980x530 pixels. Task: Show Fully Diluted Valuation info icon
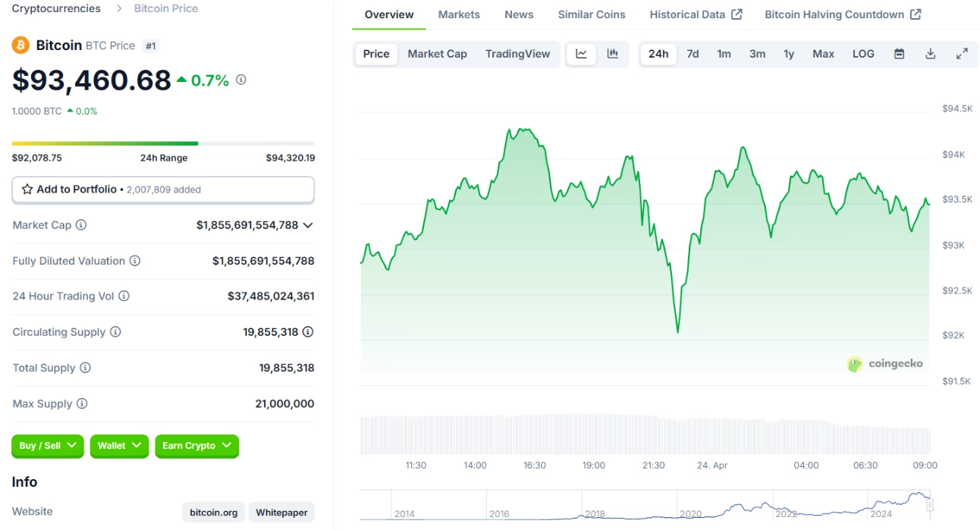(135, 261)
